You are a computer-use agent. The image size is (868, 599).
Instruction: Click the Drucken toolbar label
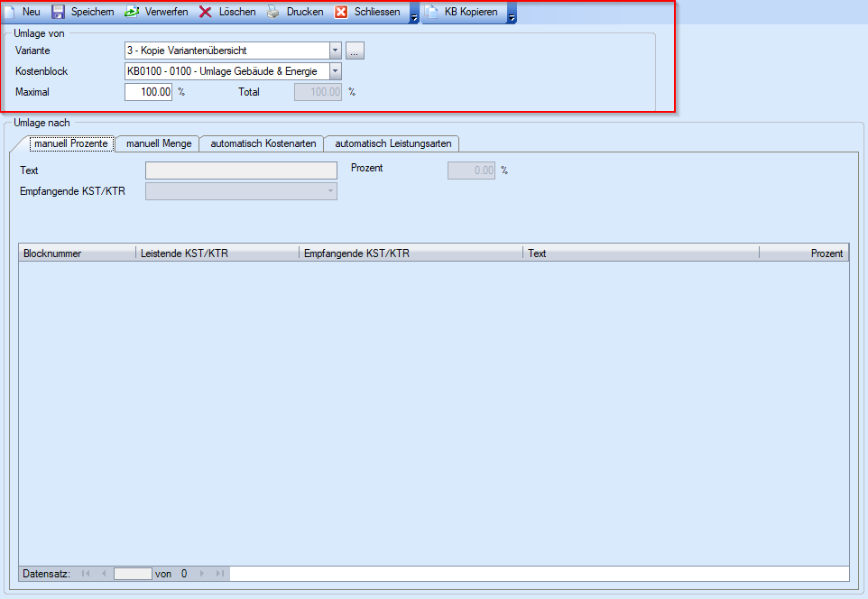[x=305, y=12]
